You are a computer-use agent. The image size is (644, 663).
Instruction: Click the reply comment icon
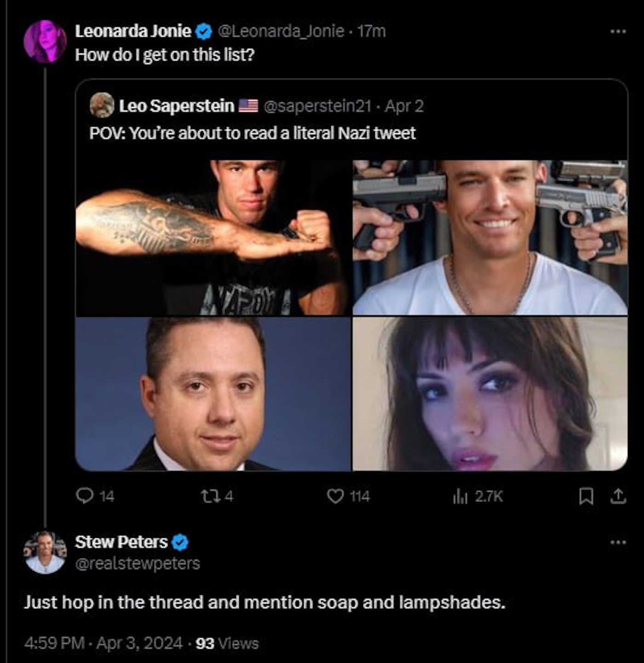coord(84,496)
